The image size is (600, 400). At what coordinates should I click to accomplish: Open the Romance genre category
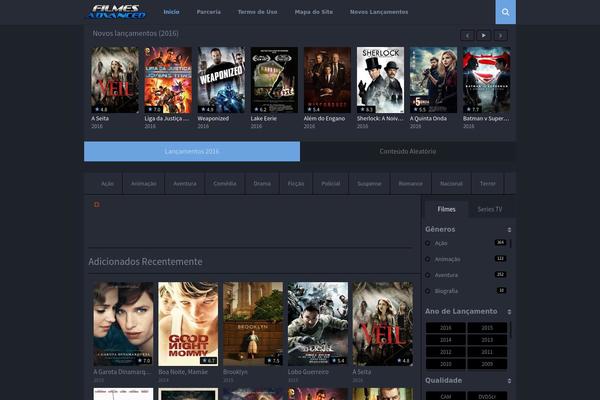(411, 184)
